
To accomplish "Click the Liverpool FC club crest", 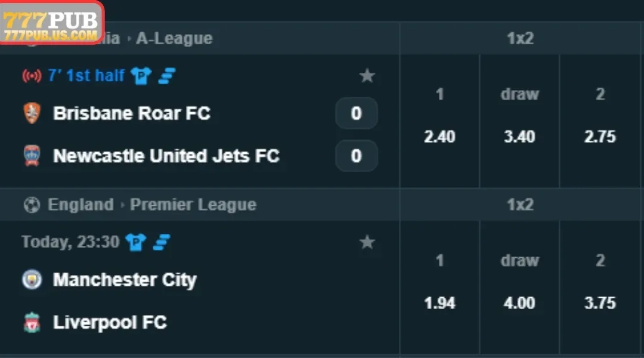I will (32, 323).
